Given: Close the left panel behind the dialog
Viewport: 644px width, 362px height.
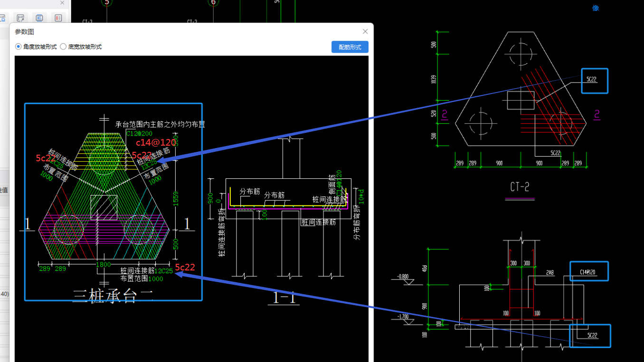Looking at the screenshot, I should pos(62,3).
